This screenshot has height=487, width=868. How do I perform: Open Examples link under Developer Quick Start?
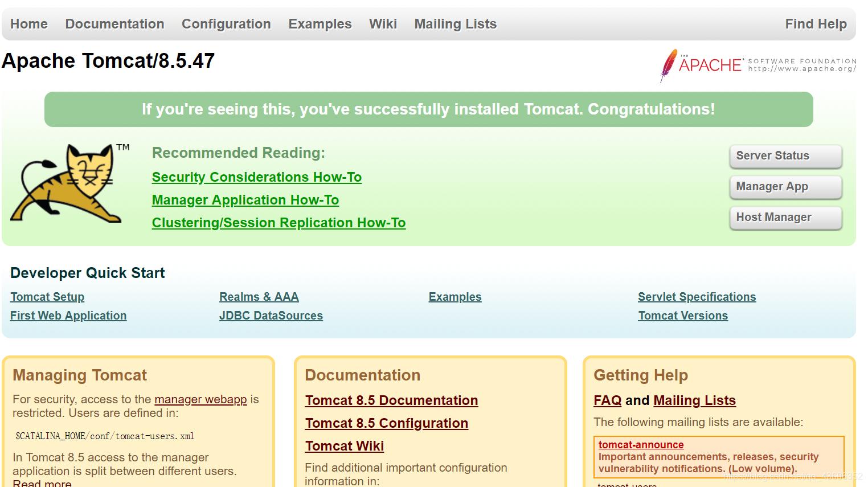coord(455,297)
